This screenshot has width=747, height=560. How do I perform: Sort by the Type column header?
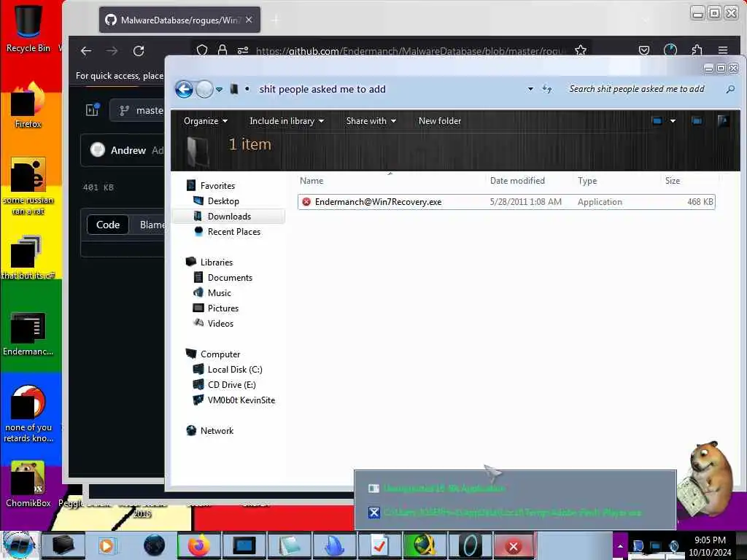click(x=587, y=181)
